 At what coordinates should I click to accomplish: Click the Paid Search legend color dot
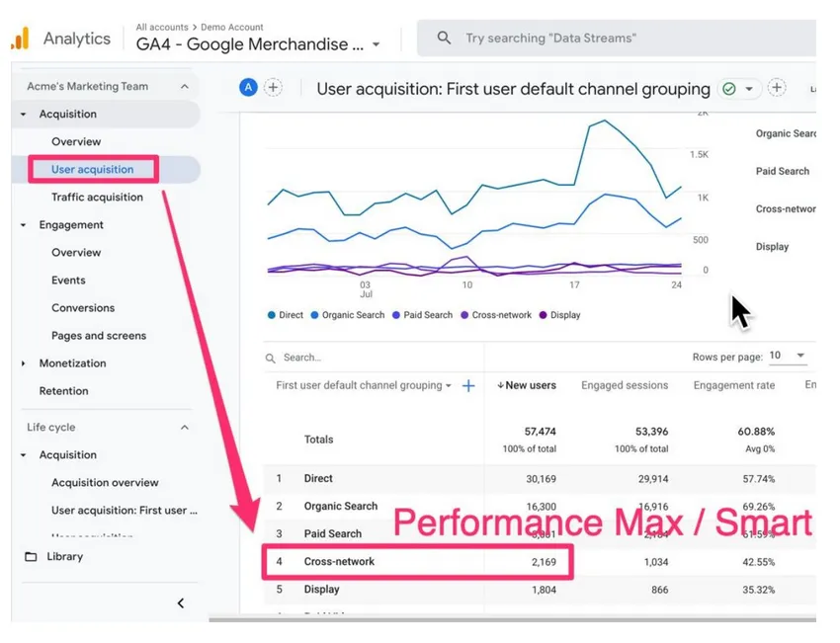tap(396, 315)
